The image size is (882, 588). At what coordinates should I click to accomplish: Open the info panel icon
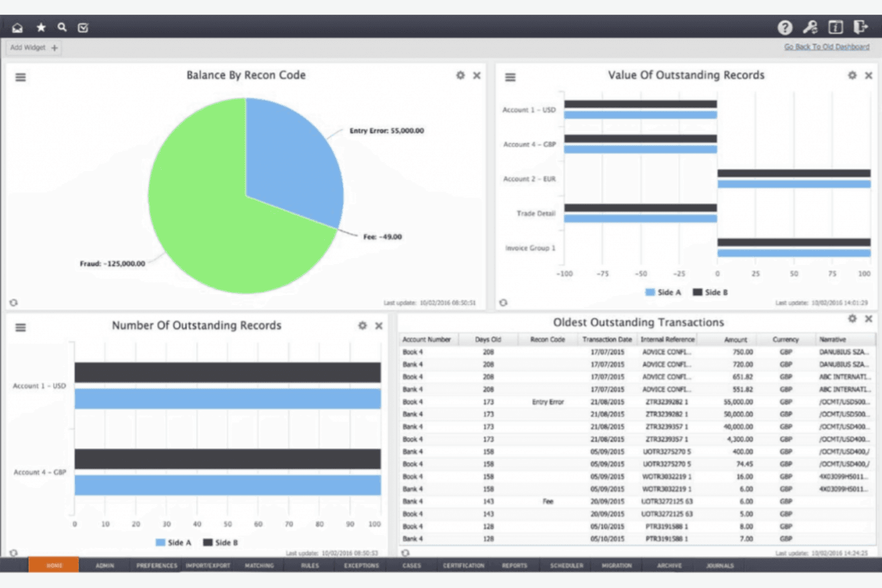pyautogui.click(x=836, y=27)
